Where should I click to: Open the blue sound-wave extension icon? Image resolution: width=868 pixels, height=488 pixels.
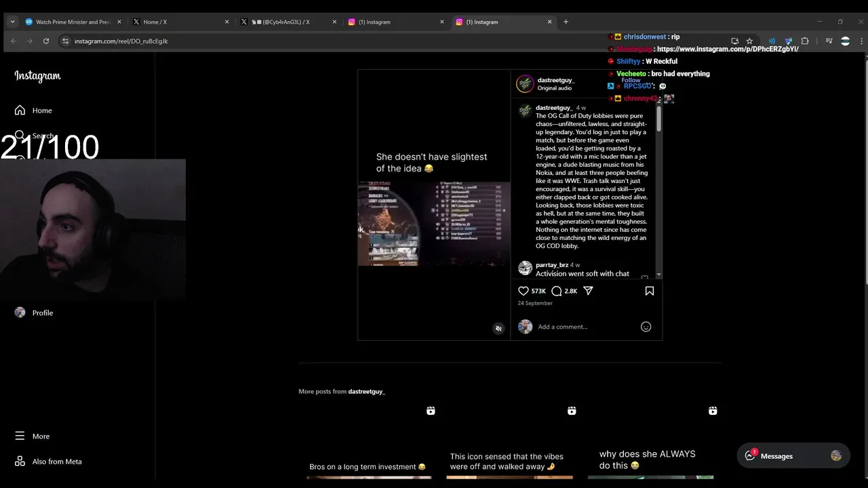pyautogui.click(x=772, y=41)
